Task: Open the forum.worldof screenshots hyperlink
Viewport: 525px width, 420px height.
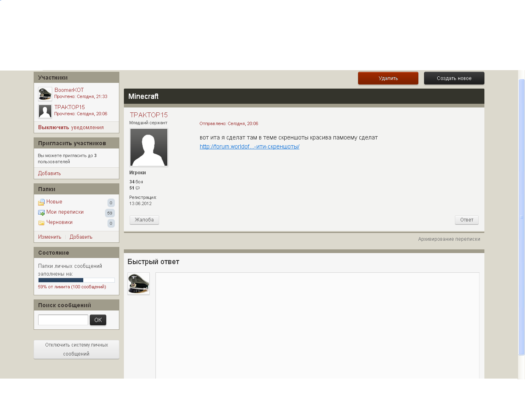Action: click(249, 146)
